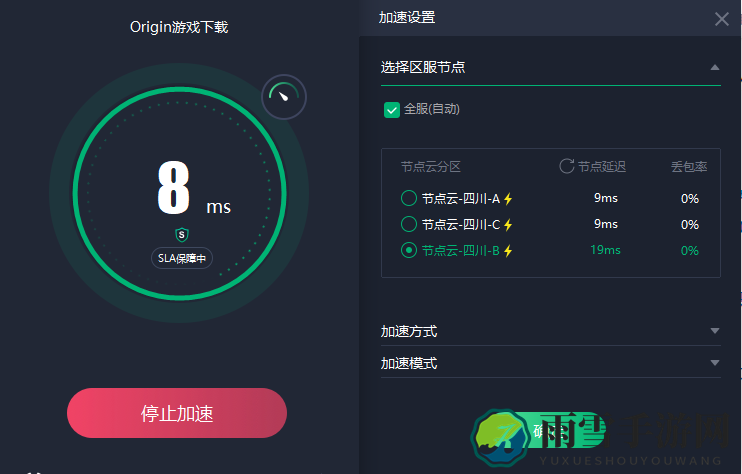Click lightning icon beside 节点云-四川-C
Viewport: 742px width, 474px height.
pyautogui.click(x=508, y=225)
